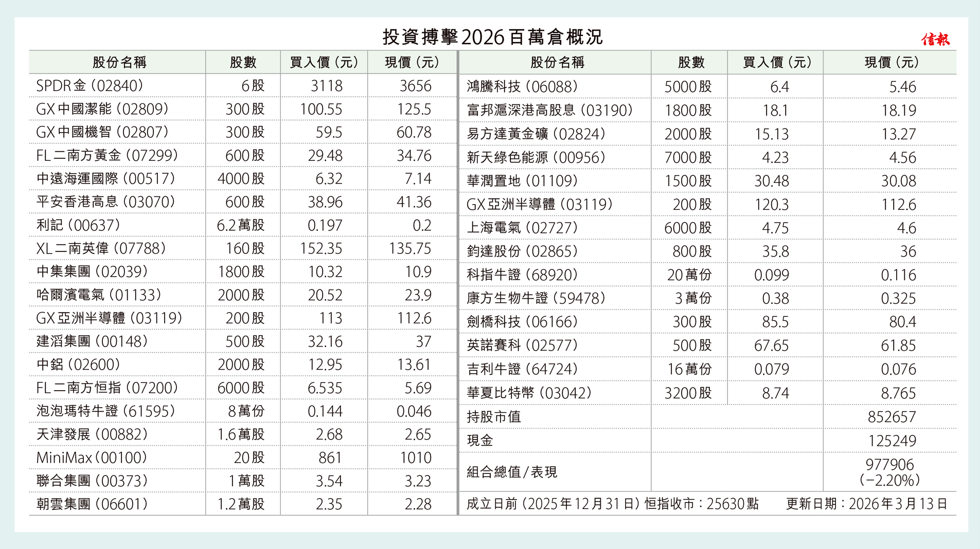Viewport: 980px width, 549px height.
Task: Click the 利記 (00637) share count 6.2萬股
Action: click(240, 225)
